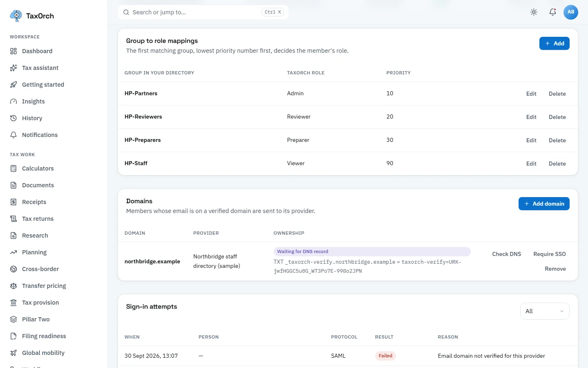This screenshot has height=368, width=588.
Task: Click the northbridge.example domain name
Action: pyautogui.click(x=152, y=261)
